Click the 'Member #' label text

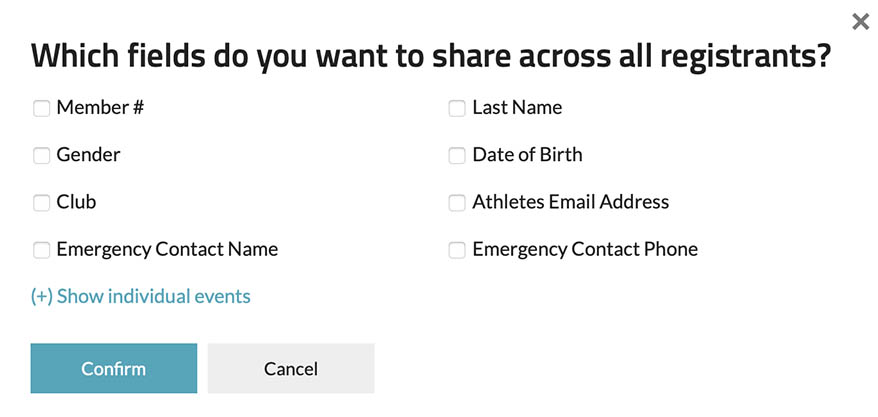click(100, 108)
